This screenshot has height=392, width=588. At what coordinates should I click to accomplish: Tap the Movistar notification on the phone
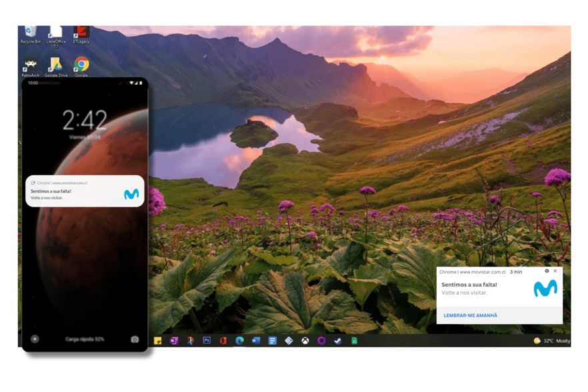coord(85,191)
